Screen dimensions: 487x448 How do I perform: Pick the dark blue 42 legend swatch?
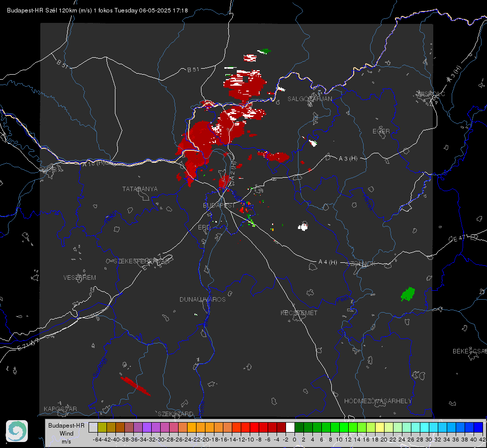point(479,427)
